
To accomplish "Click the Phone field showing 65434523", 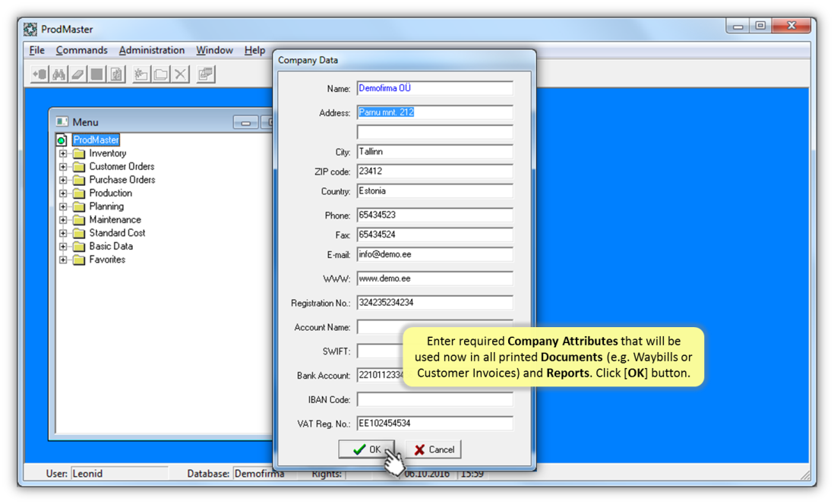I will [435, 215].
